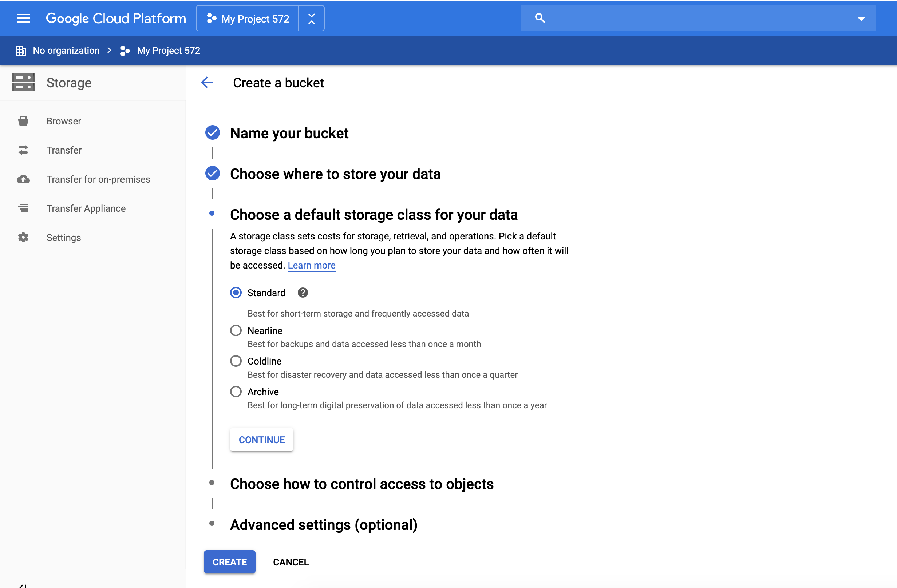Open the Learn more link
The image size is (897, 588).
tap(311, 265)
